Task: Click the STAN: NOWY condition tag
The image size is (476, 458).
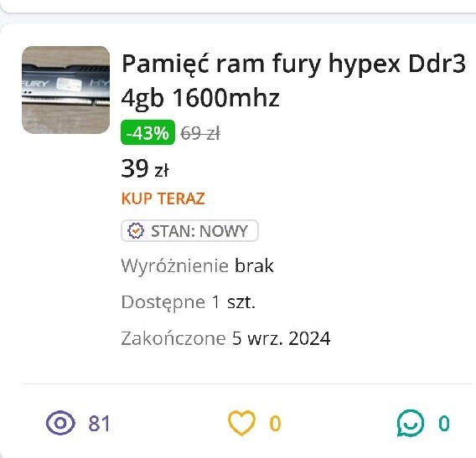Action: pos(189,231)
